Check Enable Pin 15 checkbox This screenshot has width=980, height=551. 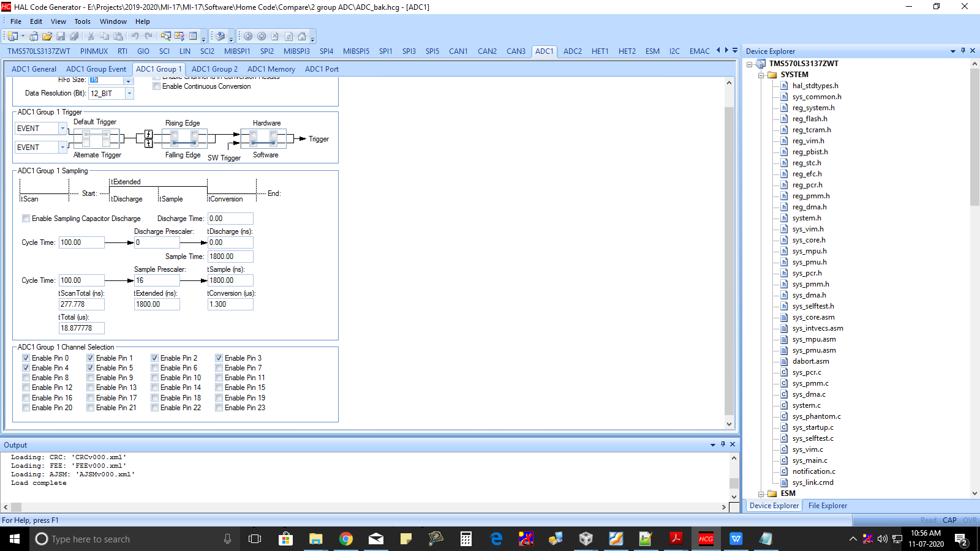219,388
